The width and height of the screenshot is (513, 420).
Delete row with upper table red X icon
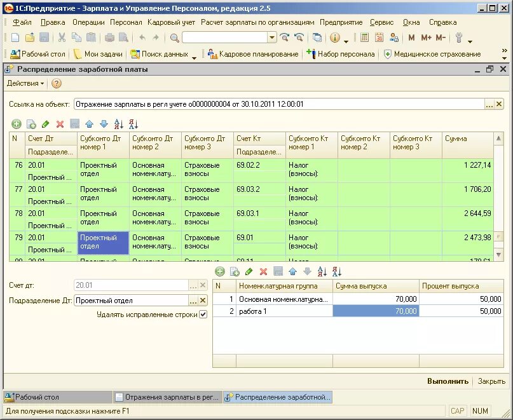pos(60,124)
